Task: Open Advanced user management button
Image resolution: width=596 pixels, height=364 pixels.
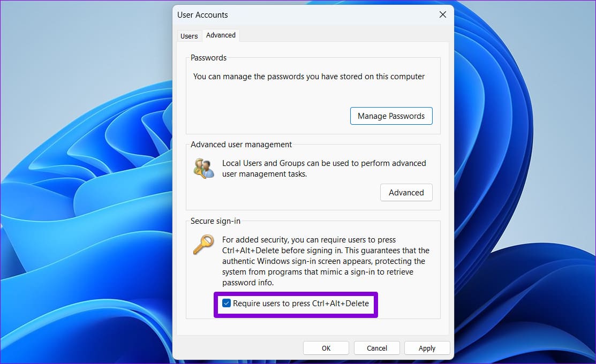Action: pos(406,193)
